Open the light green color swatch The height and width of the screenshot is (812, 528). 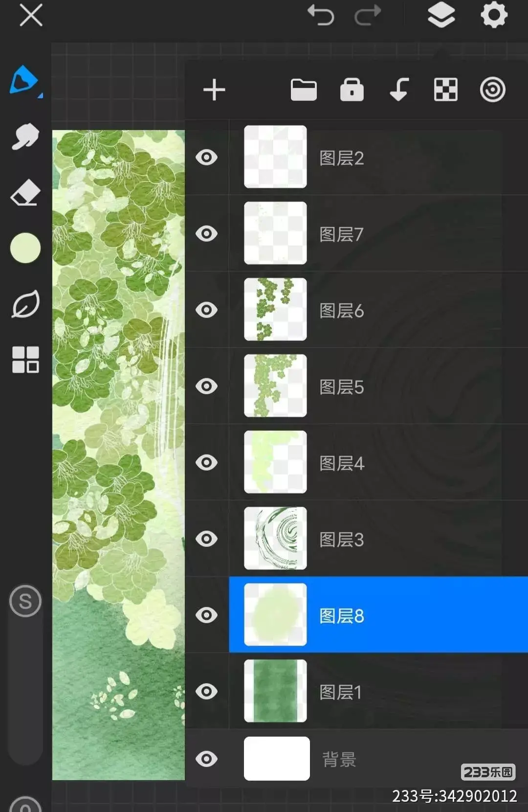coord(25,248)
